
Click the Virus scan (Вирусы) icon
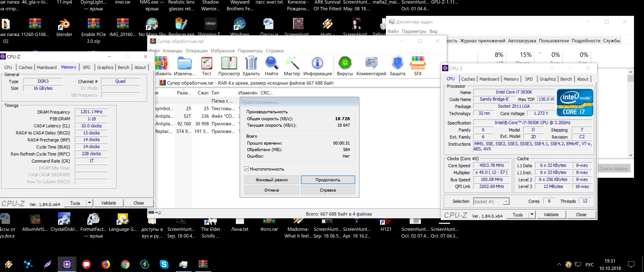click(345, 63)
